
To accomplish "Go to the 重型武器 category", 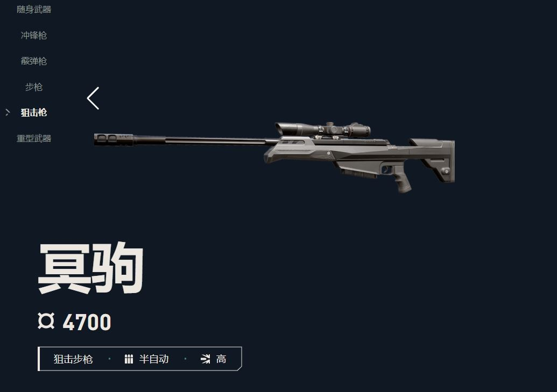I will (34, 139).
